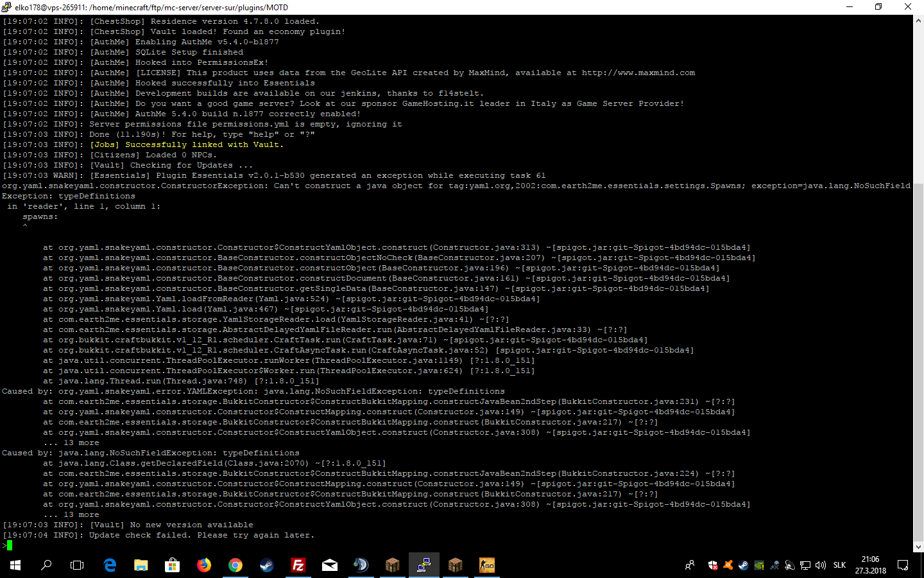This screenshot has height=578, width=924.
Task: Click the http://www.maxmind.com URL text
Action: point(638,73)
